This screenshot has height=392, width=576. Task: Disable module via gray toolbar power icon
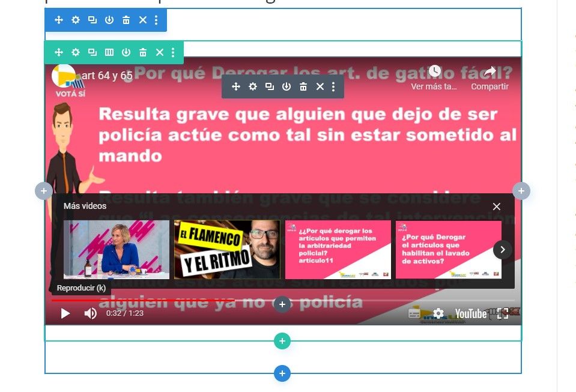click(x=286, y=86)
